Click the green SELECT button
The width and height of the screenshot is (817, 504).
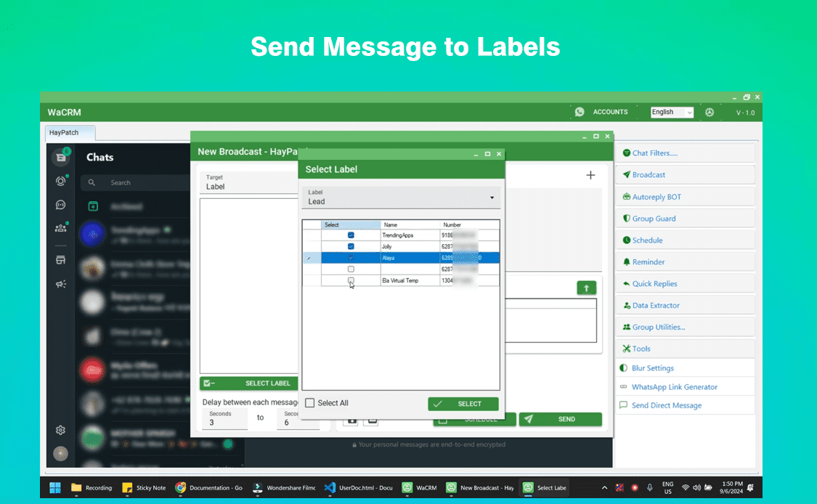(463, 403)
